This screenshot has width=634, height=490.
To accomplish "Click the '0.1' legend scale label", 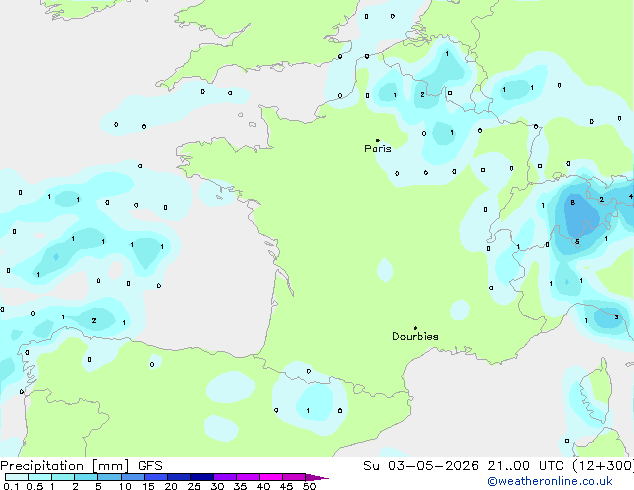I will click(x=11, y=486).
